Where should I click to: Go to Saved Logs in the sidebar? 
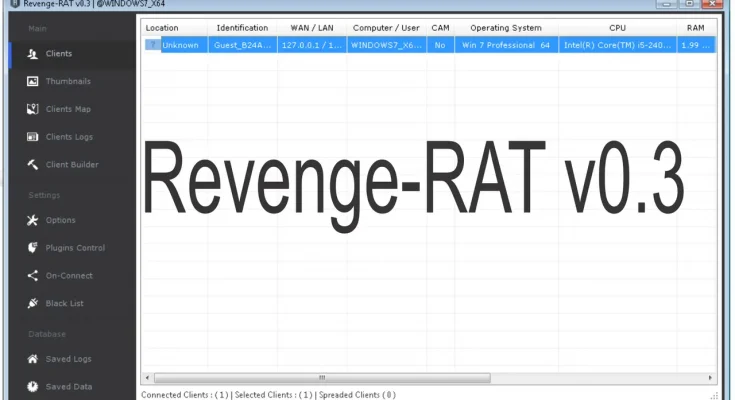(69, 359)
